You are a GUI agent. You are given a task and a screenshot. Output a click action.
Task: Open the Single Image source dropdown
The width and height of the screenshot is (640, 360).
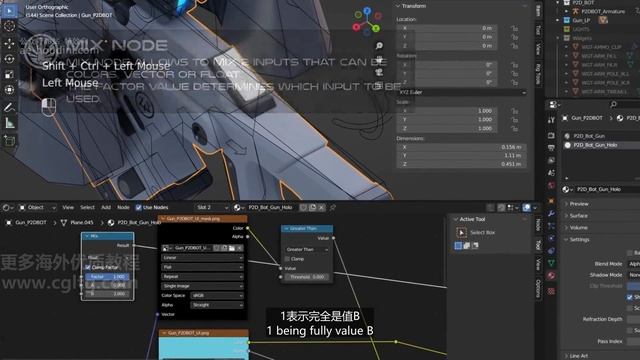point(202,286)
